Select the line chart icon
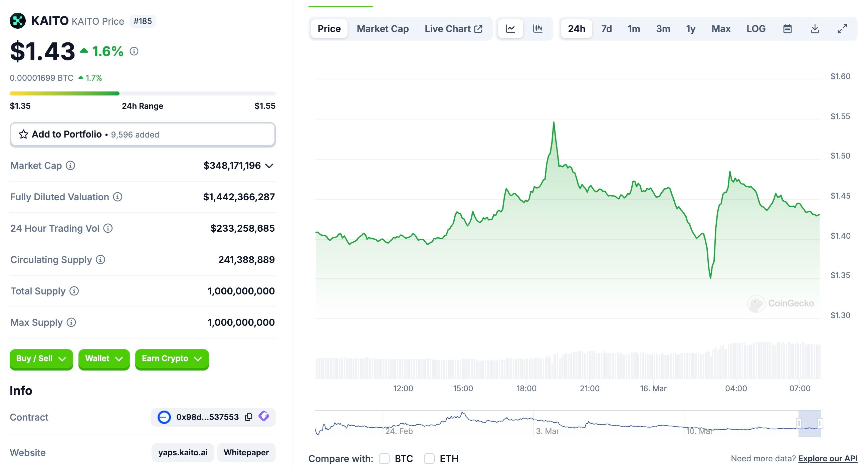The image size is (868, 468). [x=510, y=29]
